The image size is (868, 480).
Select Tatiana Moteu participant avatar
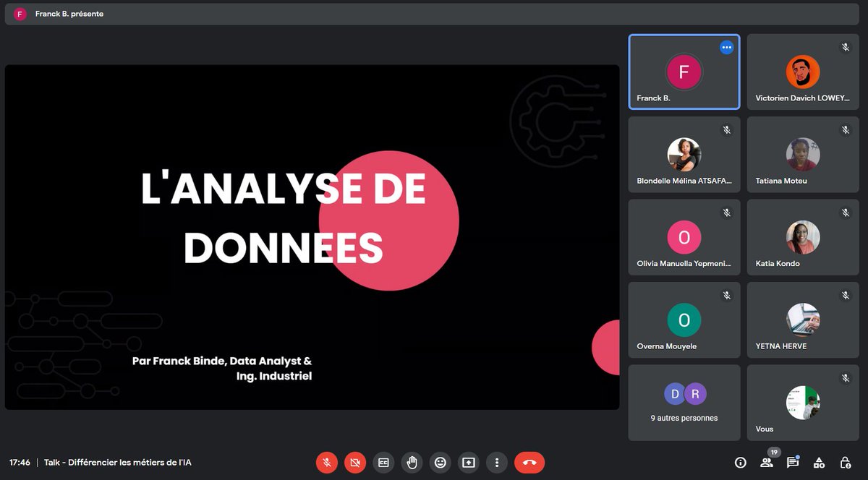click(x=803, y=154)
